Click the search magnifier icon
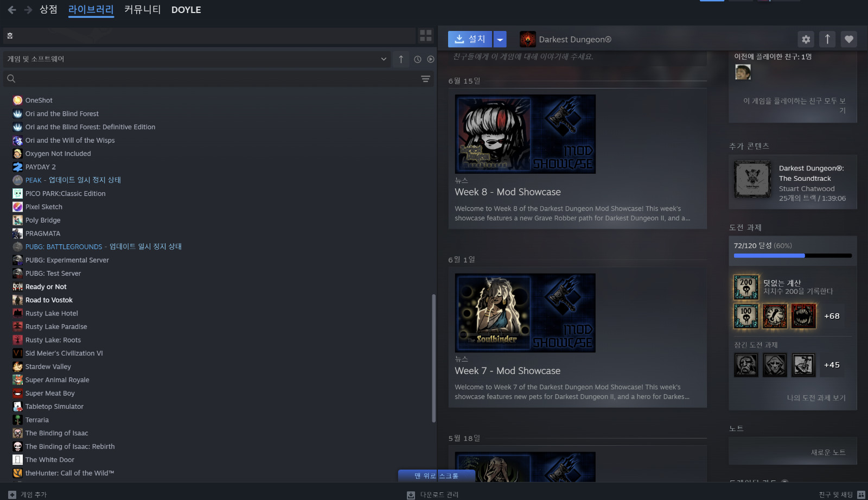 click(x=11, y=79)
